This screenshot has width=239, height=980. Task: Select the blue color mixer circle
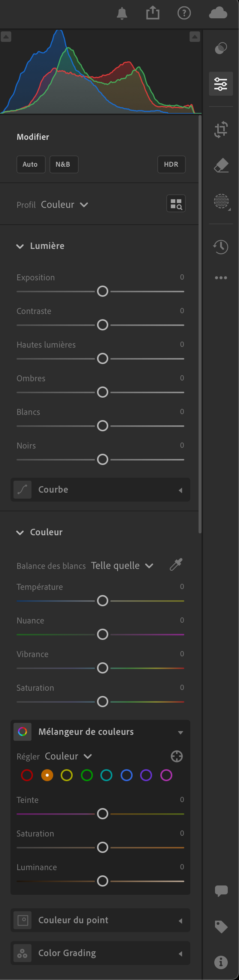pos(126,775)
